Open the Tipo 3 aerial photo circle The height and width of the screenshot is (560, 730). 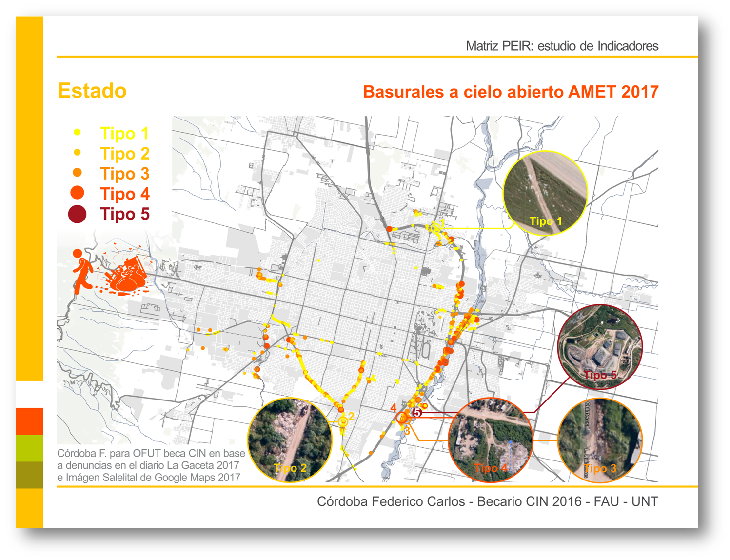click(x=600, y=441)
